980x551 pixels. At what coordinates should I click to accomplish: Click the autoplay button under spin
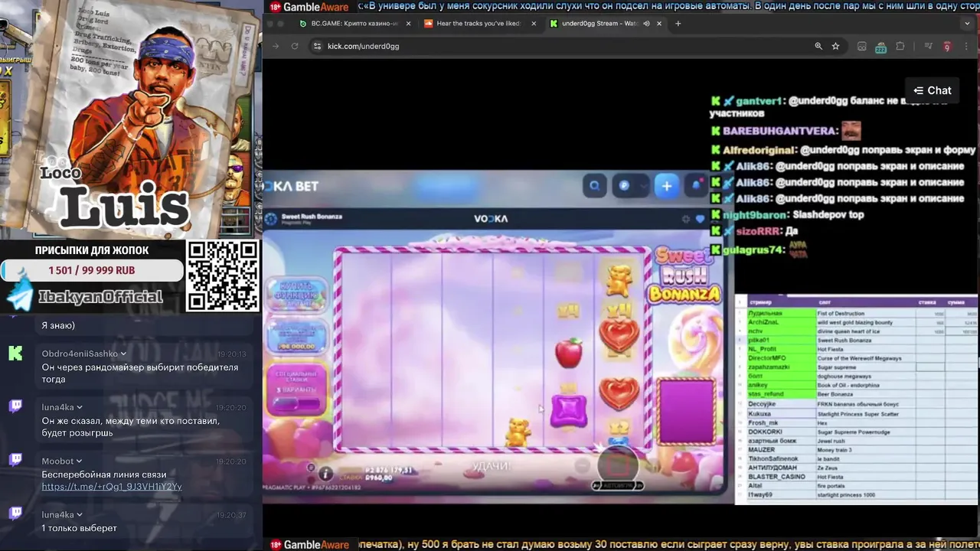(617, 485)
